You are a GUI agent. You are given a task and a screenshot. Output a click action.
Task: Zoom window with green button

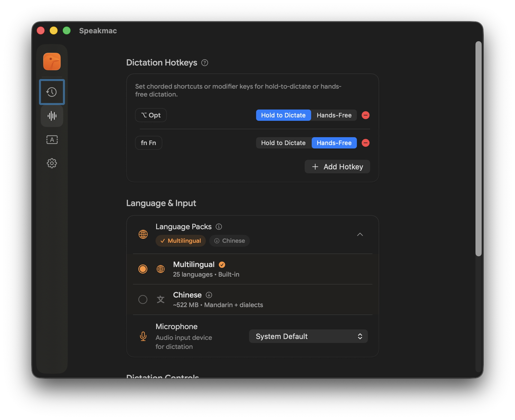67,30
